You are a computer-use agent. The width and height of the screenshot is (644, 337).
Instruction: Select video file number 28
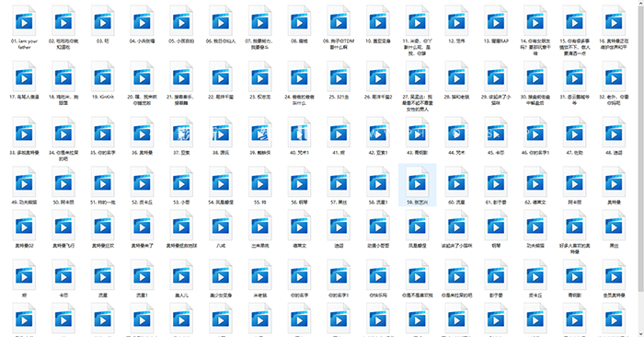[456, 80]
